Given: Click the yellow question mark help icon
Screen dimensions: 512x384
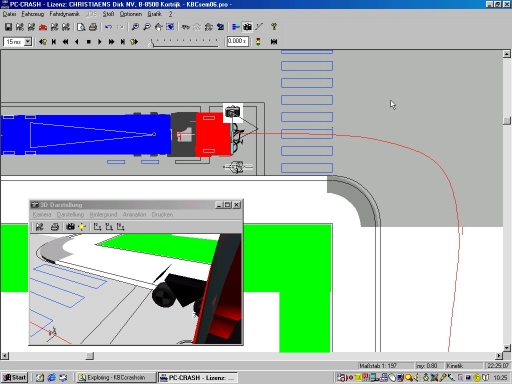Looking at the screenshot, I should click(274, 27).
